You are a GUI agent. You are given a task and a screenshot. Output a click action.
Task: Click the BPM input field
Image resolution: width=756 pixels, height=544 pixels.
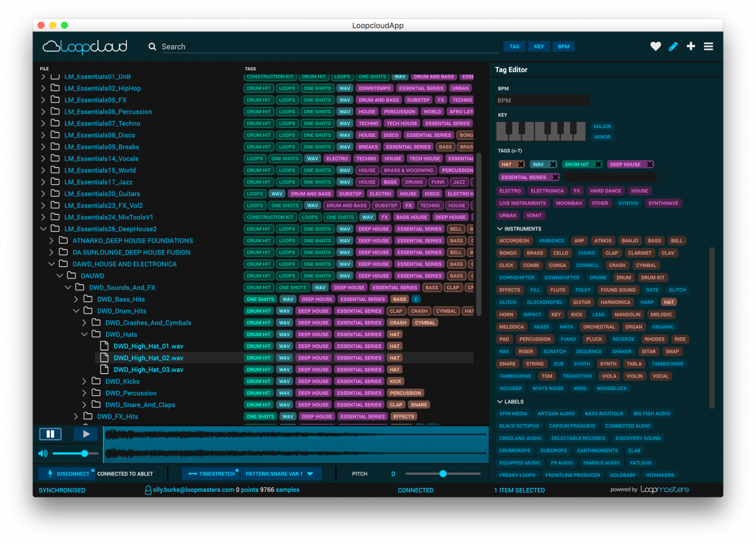point(543,101)
